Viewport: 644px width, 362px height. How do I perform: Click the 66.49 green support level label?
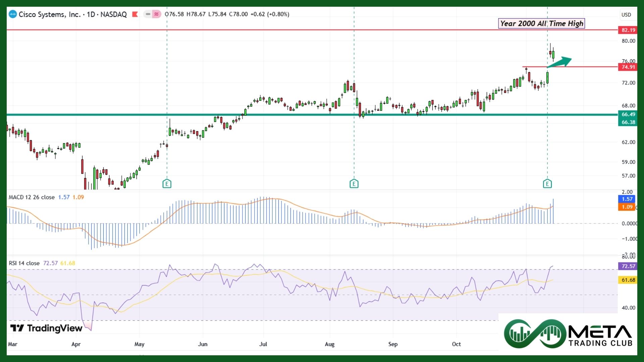pos(628,114)
